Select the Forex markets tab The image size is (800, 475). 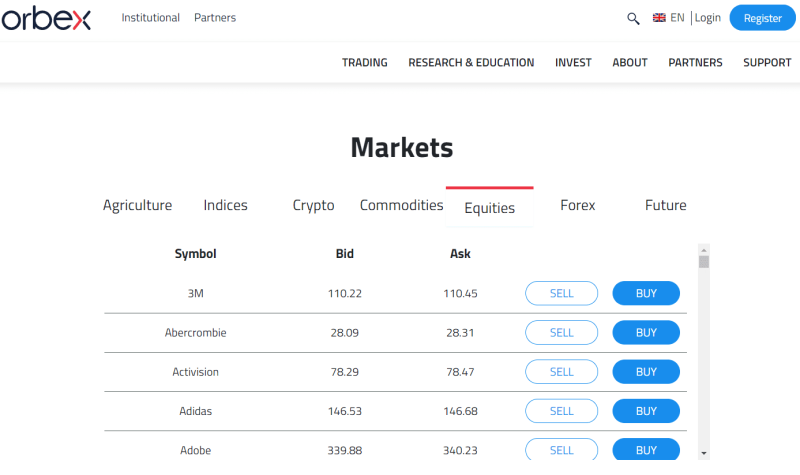click(x=577, y=205)
